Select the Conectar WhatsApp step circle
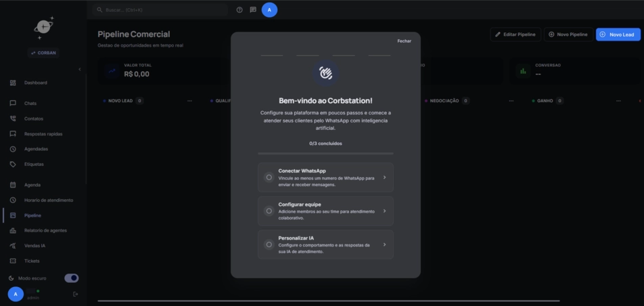The width and height of the screenshot is (644, 306). coord(269,177)
